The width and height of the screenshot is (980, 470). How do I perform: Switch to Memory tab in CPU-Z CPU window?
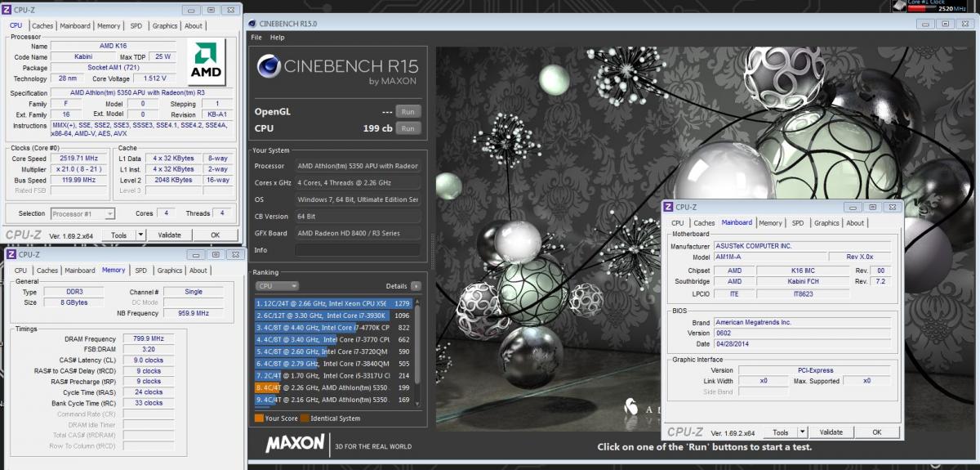pyautogui.click(x=109, y=25)
